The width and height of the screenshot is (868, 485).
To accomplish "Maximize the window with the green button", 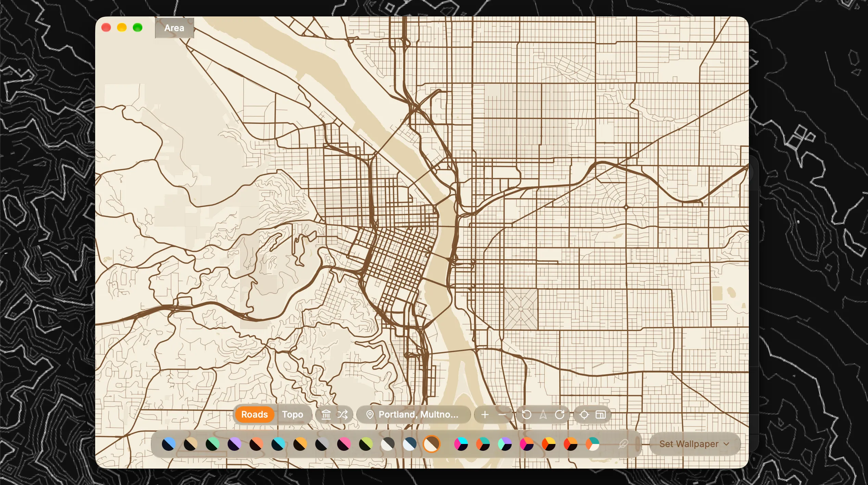I will (x=138, y=27).
